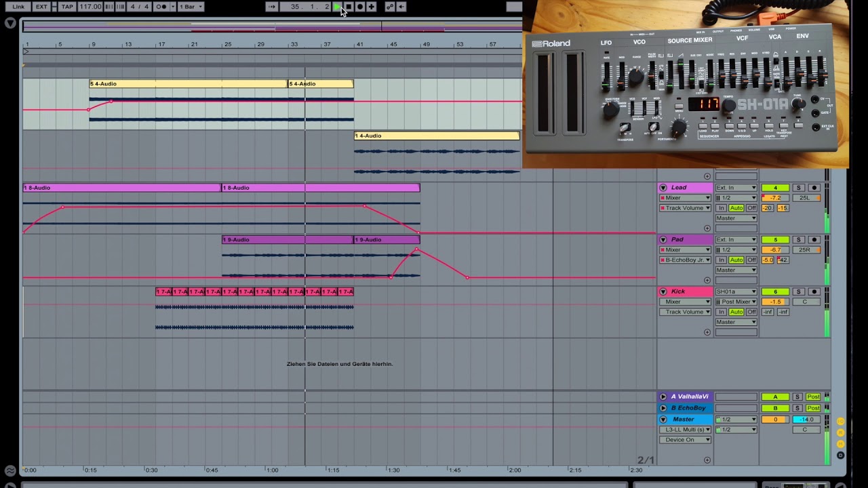
Task: Click the left tempo nudge down button
Action: [109, 7]
